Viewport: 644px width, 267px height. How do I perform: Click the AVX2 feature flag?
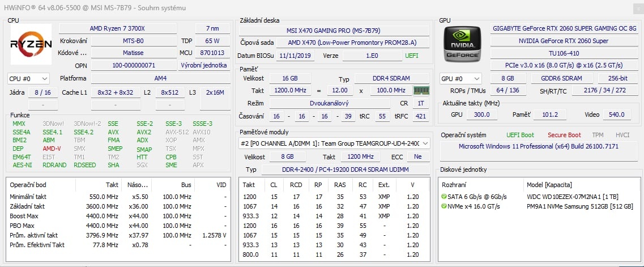coord(144,132)
